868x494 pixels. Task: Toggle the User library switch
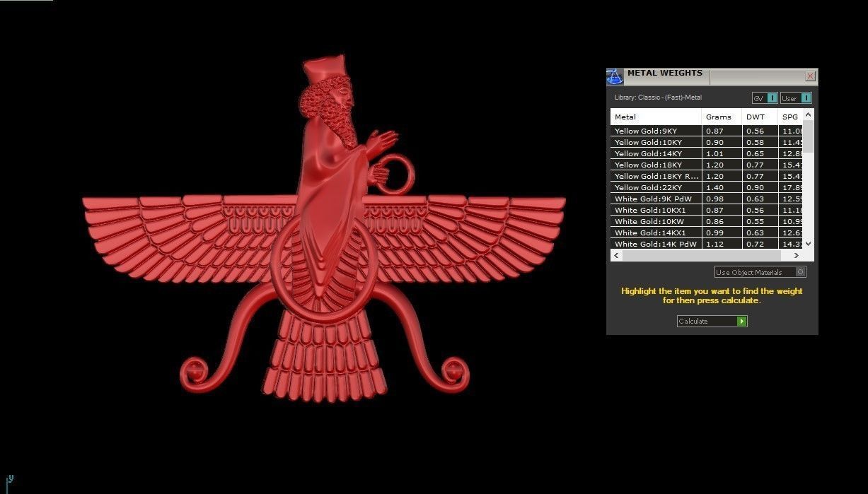click(x=796, y=98)
